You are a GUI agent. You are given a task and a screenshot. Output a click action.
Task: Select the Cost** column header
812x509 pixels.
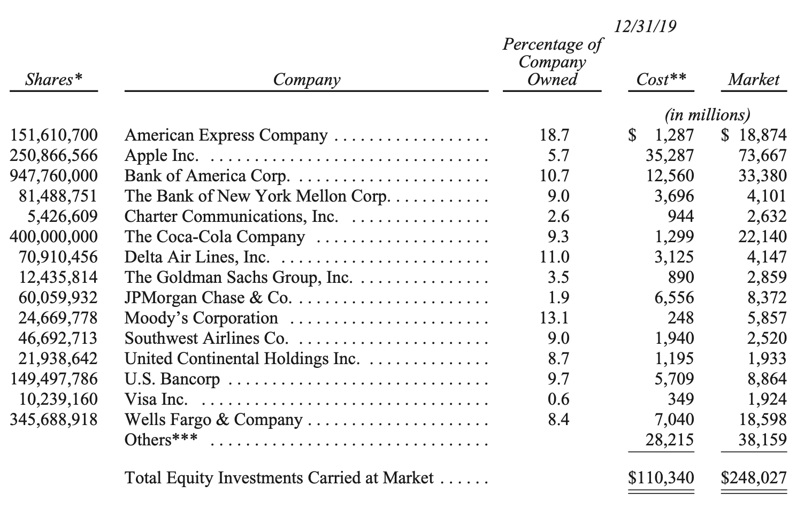click(661, 80)
